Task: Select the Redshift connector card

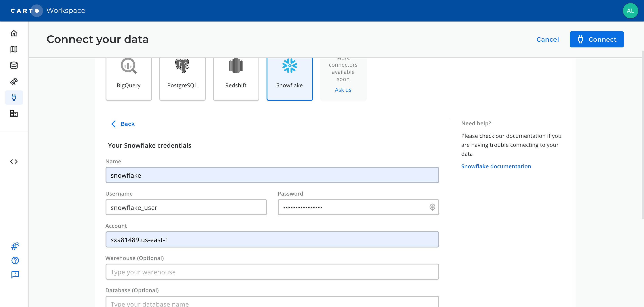Action: tap(236, 79)
